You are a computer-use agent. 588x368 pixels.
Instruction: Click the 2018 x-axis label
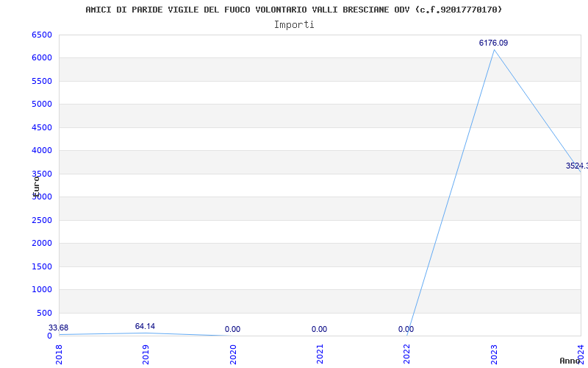point(59,354)
